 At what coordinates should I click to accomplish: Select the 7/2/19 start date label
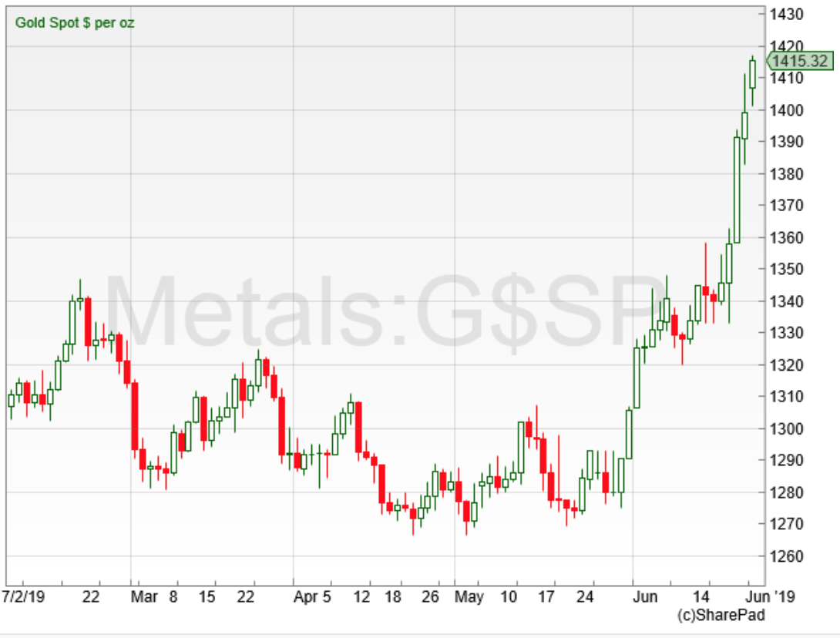pyautogui.click(x=24, y=597)
